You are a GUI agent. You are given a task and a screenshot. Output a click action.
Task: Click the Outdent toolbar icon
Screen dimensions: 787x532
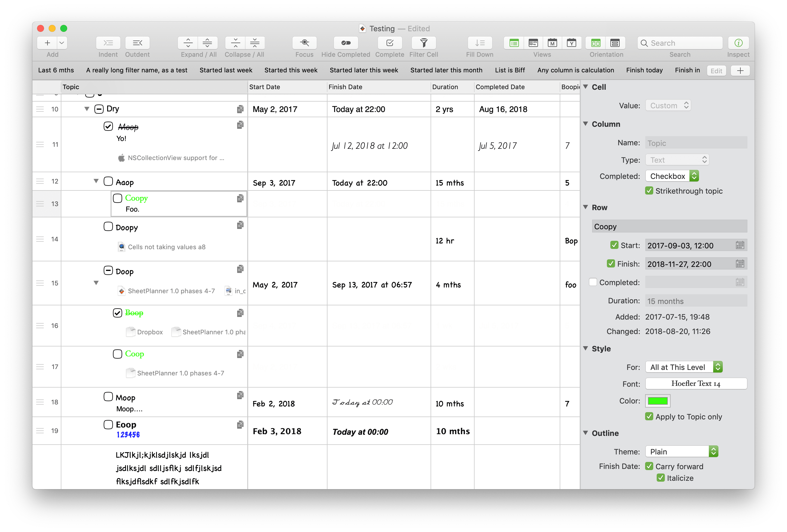[137, 43]
